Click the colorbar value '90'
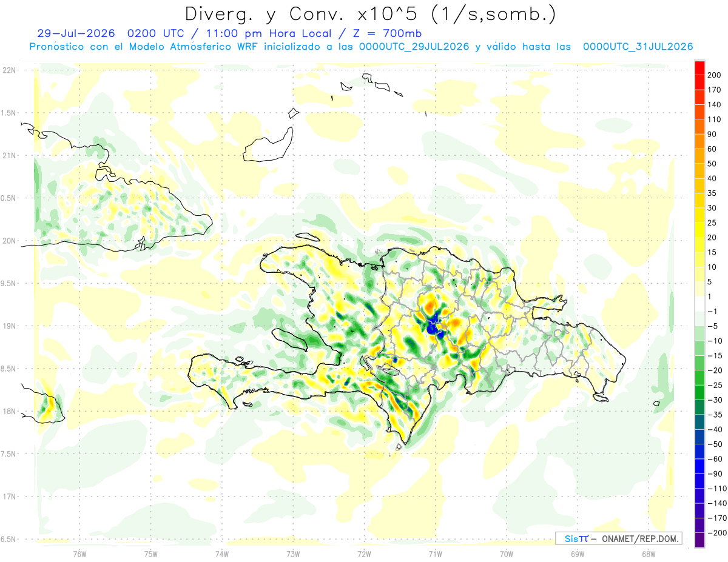This screenshot has height=562, width=728. 712,135
